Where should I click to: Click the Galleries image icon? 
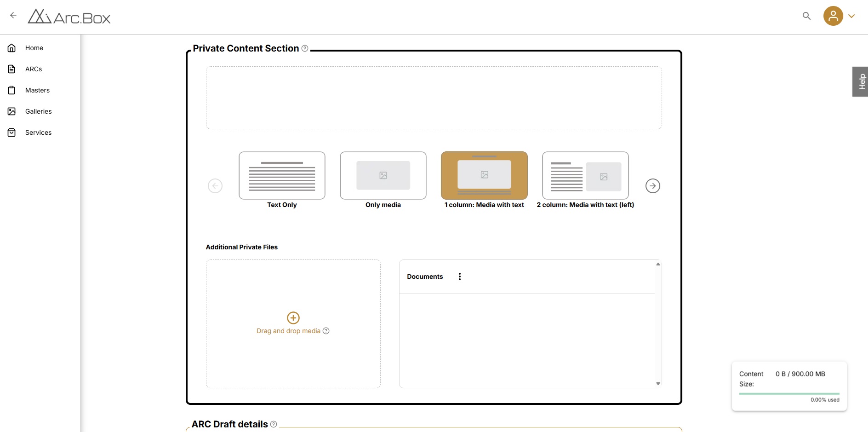pyautogui.click(x=12, y=111)
